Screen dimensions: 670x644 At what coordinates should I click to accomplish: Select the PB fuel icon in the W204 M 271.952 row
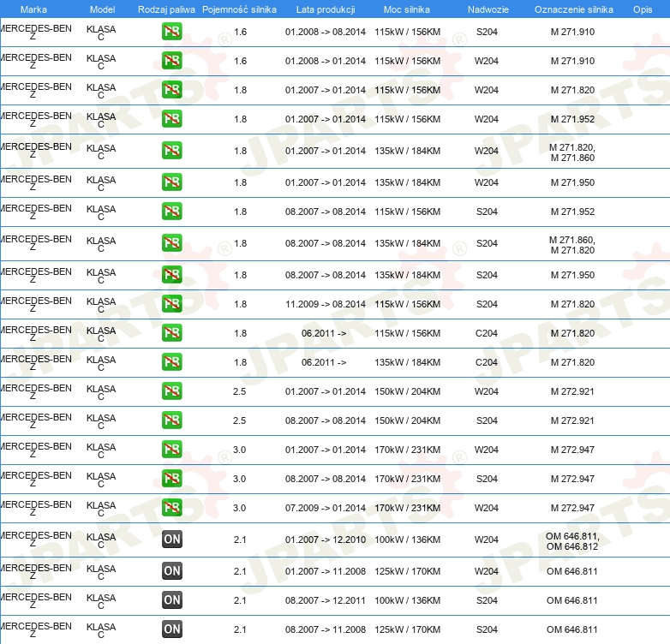point(171,119)
